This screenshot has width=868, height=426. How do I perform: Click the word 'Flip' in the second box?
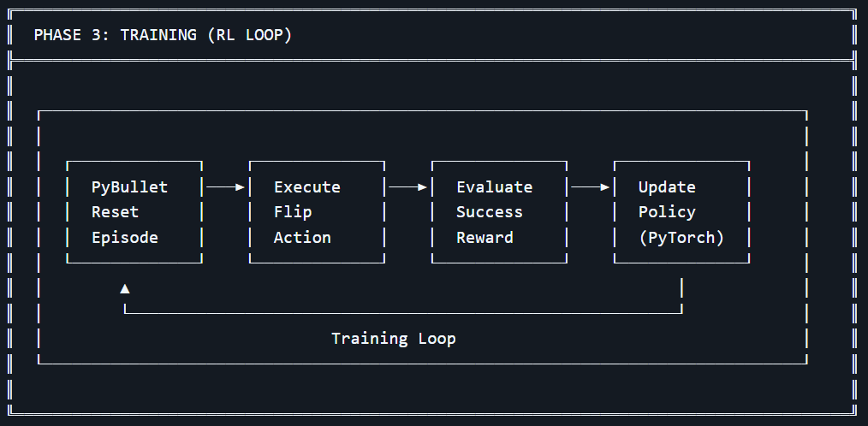pos(293,212)
